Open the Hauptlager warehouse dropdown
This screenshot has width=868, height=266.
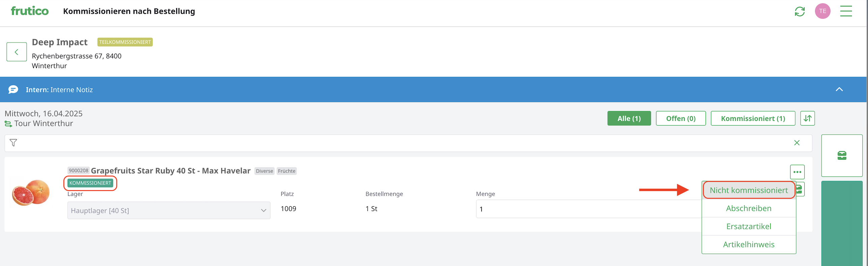point(168,211)
